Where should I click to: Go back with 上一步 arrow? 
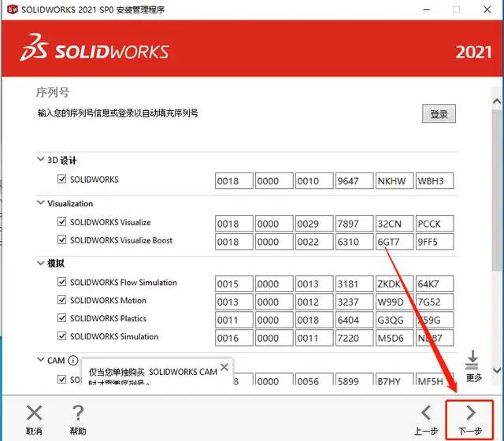tap(426, 413)
